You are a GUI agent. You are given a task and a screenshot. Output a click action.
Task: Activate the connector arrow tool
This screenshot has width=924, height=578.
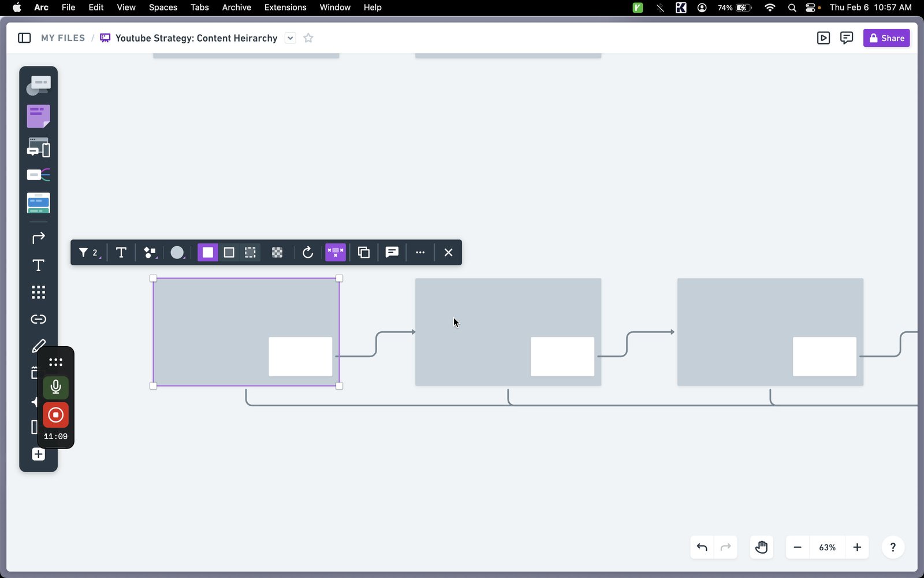[x=38, y=238]
